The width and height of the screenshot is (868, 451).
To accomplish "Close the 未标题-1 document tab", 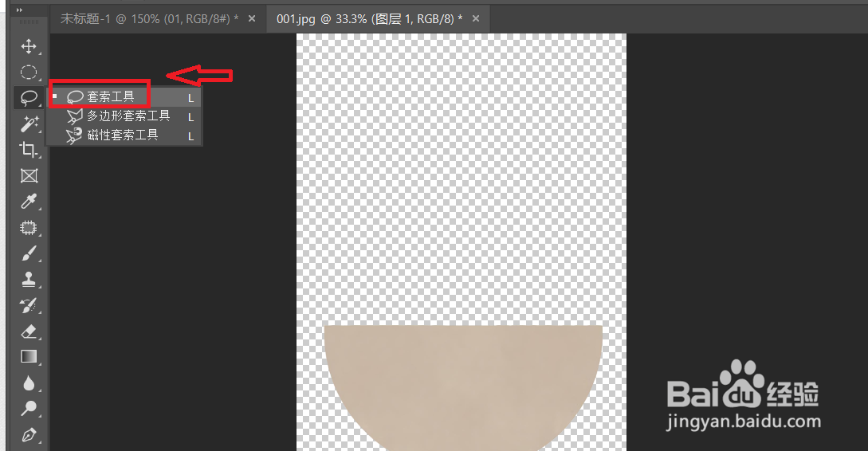I will (x=252, y=19).
